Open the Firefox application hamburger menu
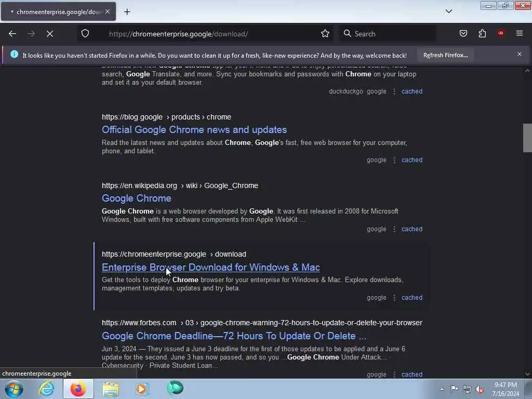 [x=520, y=33]
